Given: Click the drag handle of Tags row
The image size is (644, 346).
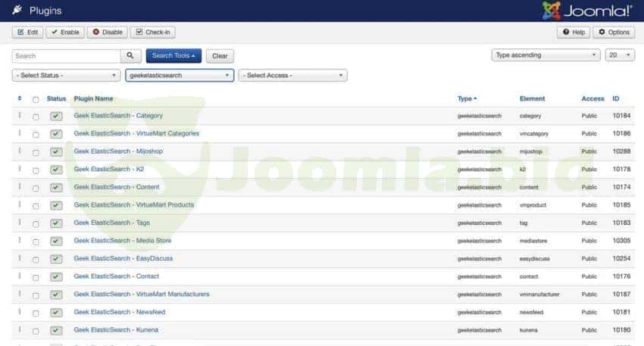Looking at the screenshot, I should pos(19,223).
